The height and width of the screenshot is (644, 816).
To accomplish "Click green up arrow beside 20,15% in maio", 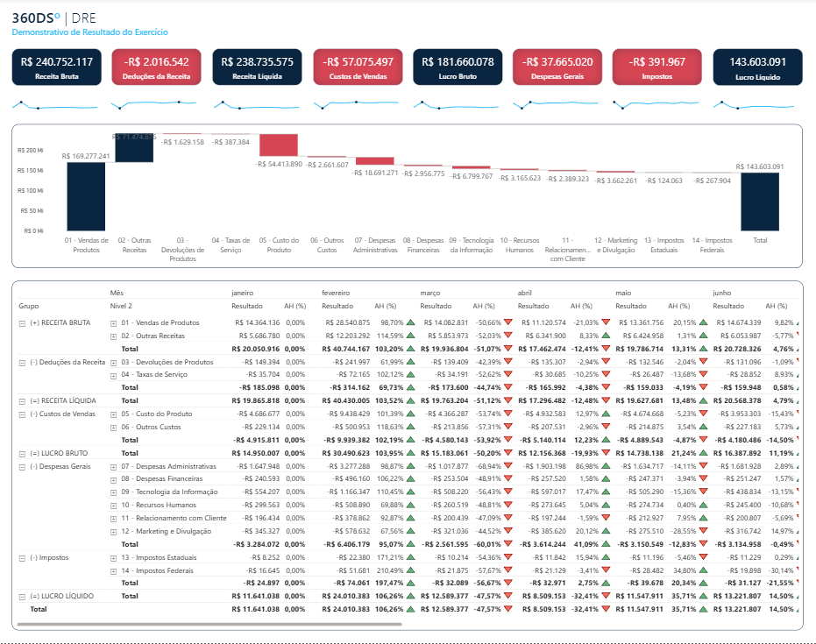I will (x=703, y=322).
